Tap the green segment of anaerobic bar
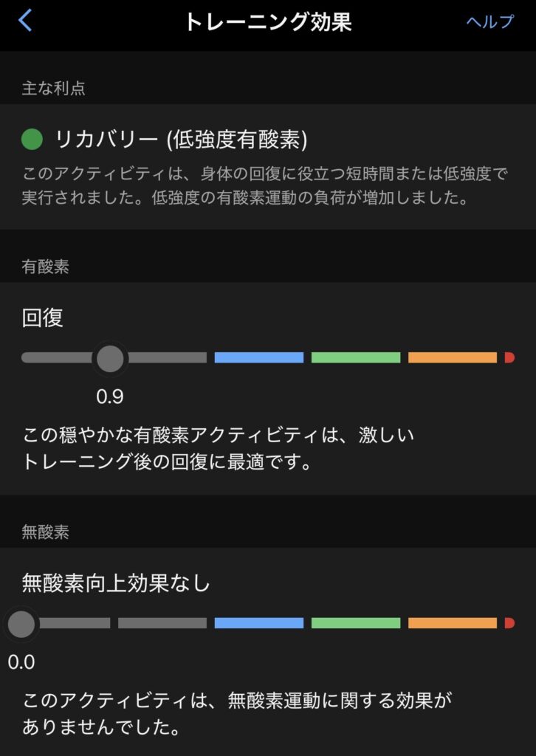 point(355,623)
